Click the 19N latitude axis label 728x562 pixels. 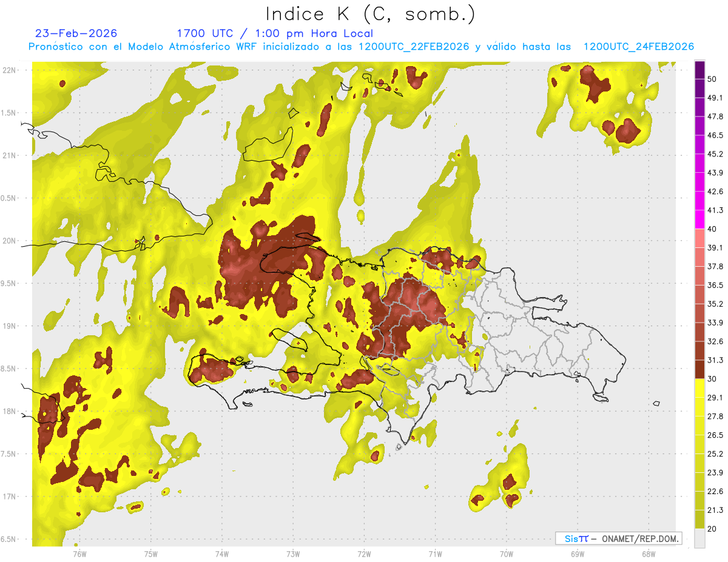coord(9,326)
